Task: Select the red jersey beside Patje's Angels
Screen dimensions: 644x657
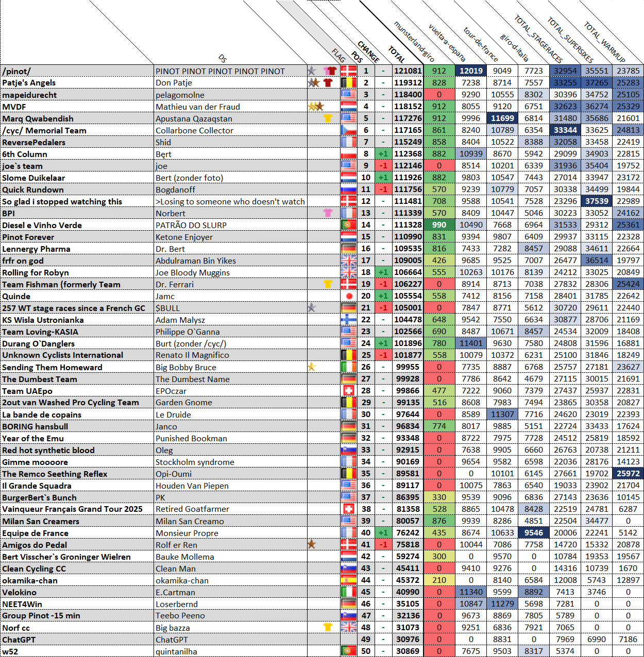Action: click(328, 83)
